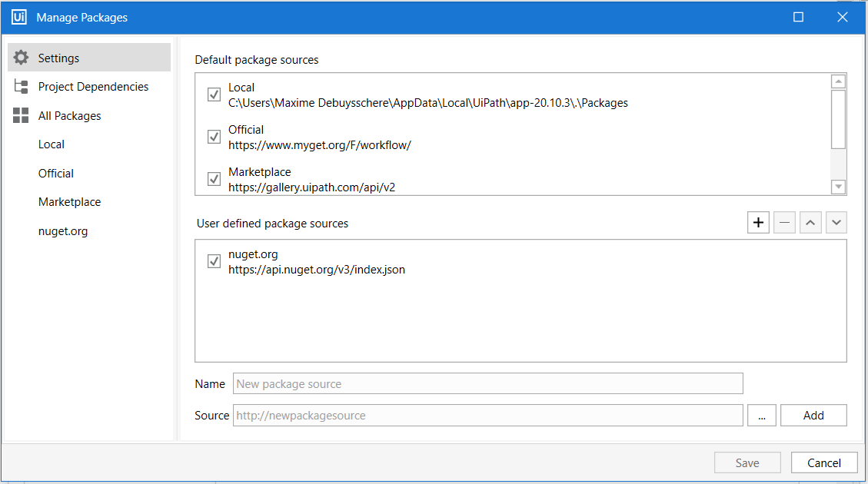Toggle the nuget.org source checkbox
Viewport: 868px width, 484px height.
point(215,261)
